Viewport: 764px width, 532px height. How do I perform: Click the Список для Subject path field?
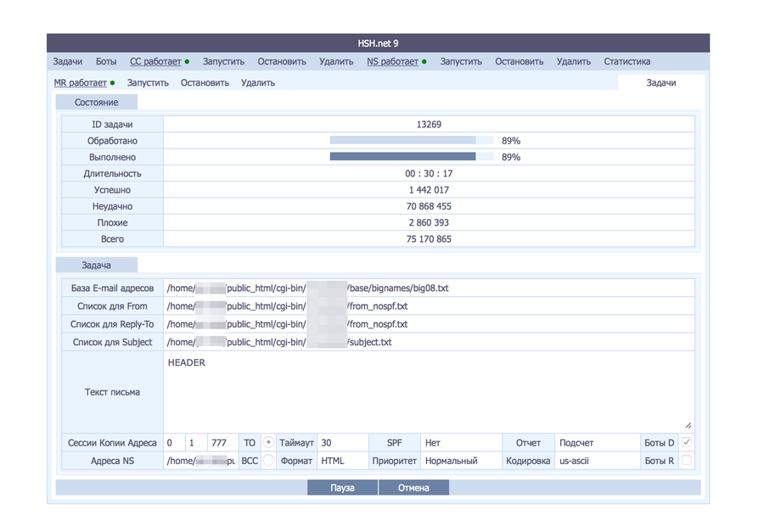[x=429, y=342]
